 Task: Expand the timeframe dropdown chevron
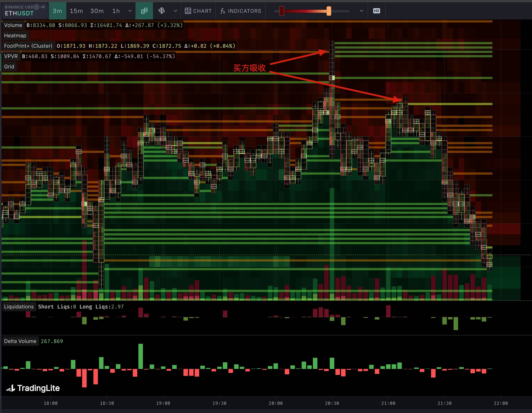(130, 11)
